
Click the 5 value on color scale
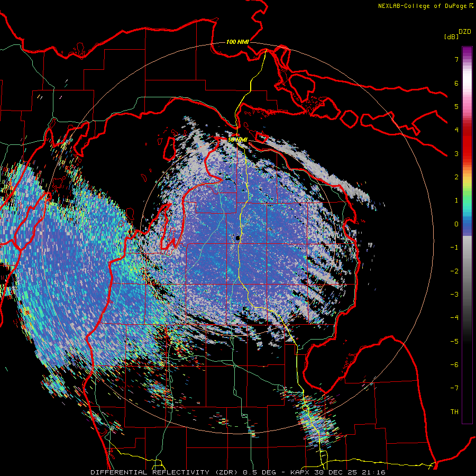(456, 106)
